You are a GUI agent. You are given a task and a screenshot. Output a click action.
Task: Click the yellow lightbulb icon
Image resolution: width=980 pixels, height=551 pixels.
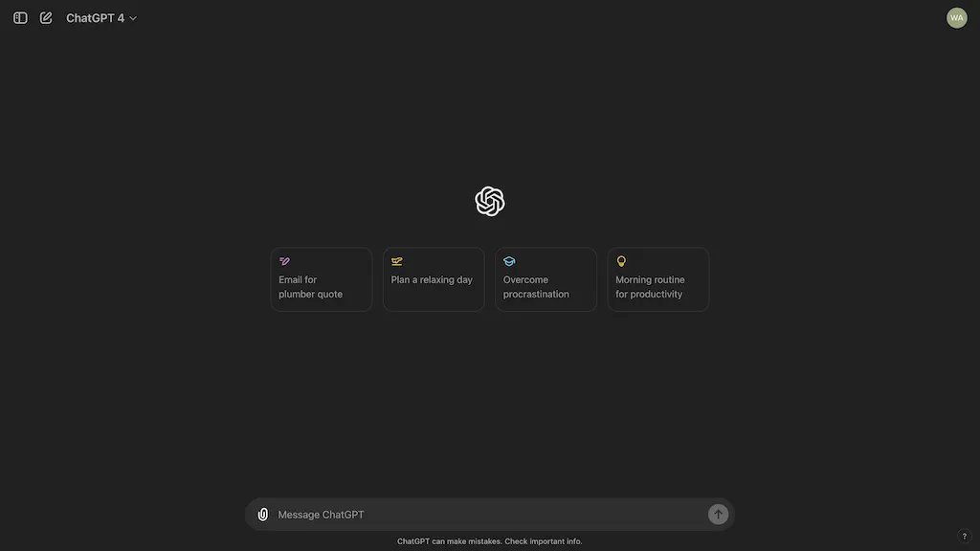(x=621, y=261)
